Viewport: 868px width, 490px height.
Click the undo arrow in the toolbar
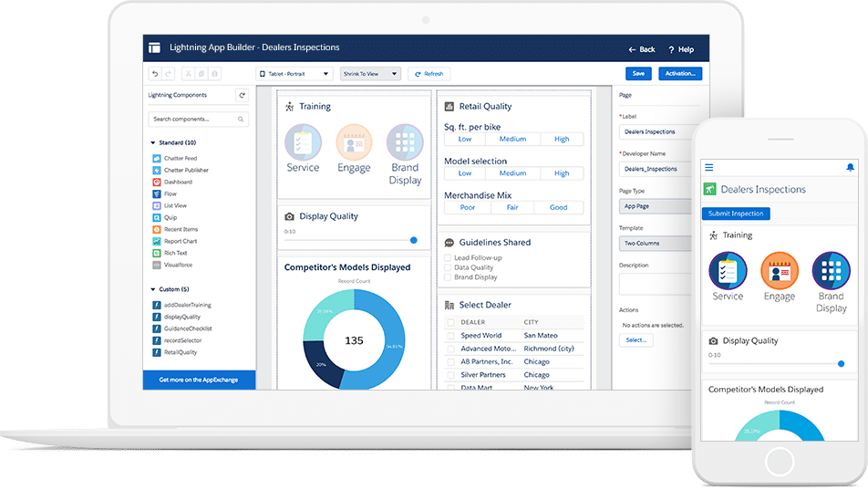click(155, 74)
